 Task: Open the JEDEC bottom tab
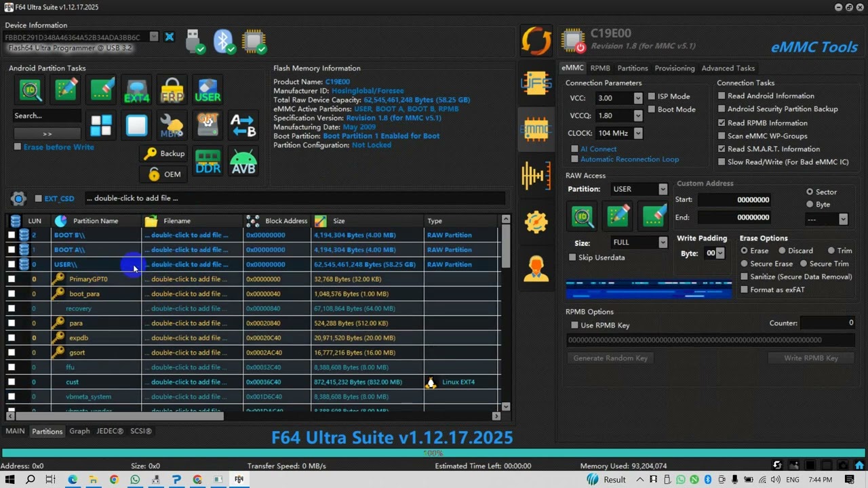(110, 431)
